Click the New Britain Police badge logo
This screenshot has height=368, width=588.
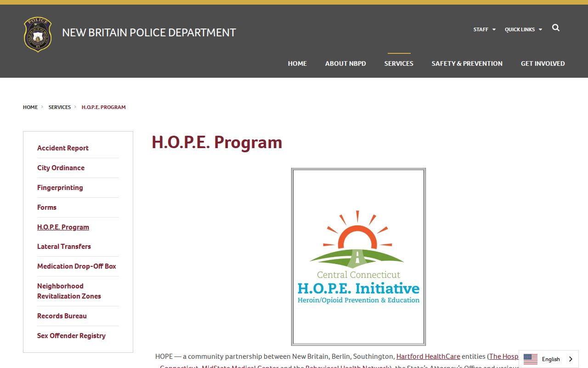(38, 34)
